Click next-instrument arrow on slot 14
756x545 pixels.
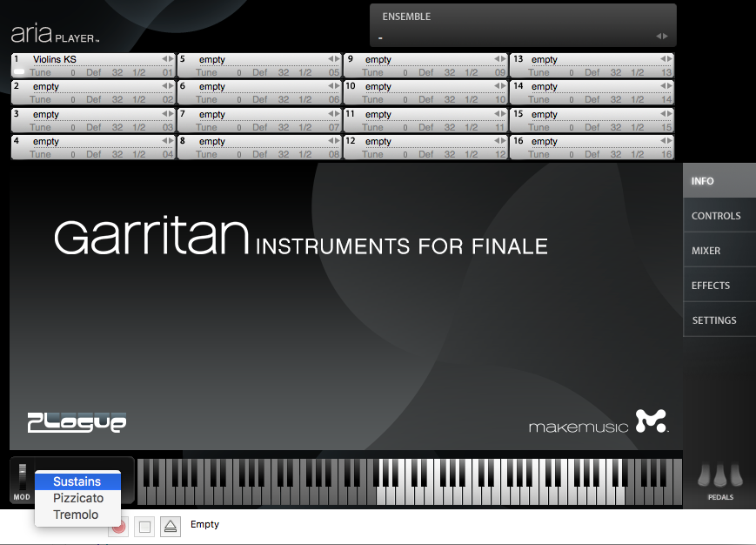point(669,86)
